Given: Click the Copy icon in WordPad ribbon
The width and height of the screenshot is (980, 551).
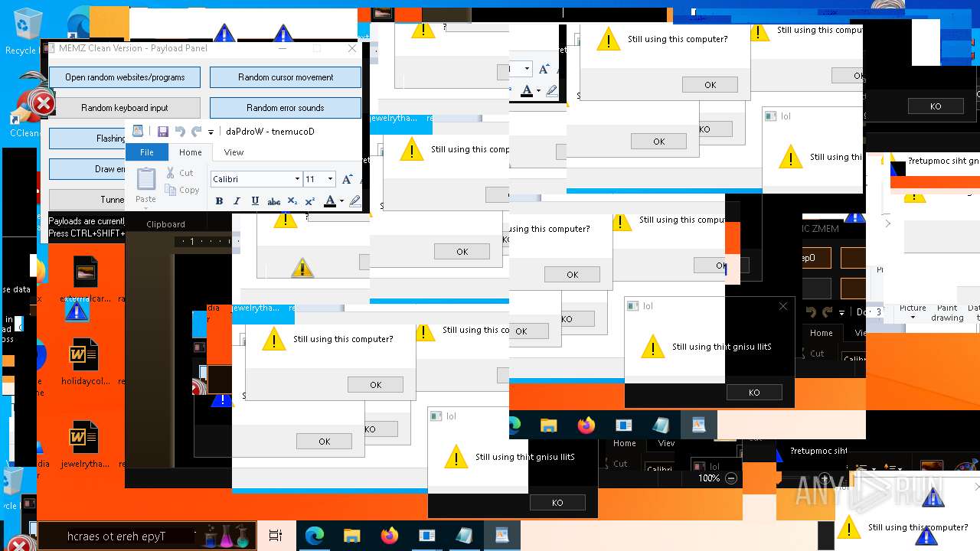Looking at the screenshot, I should pos(171,190).
